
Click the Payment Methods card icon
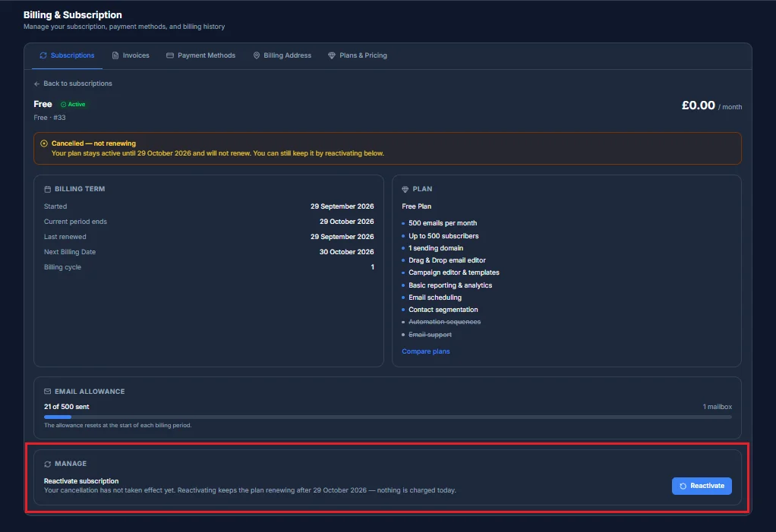pyautogui.click(x=170, y=55)
